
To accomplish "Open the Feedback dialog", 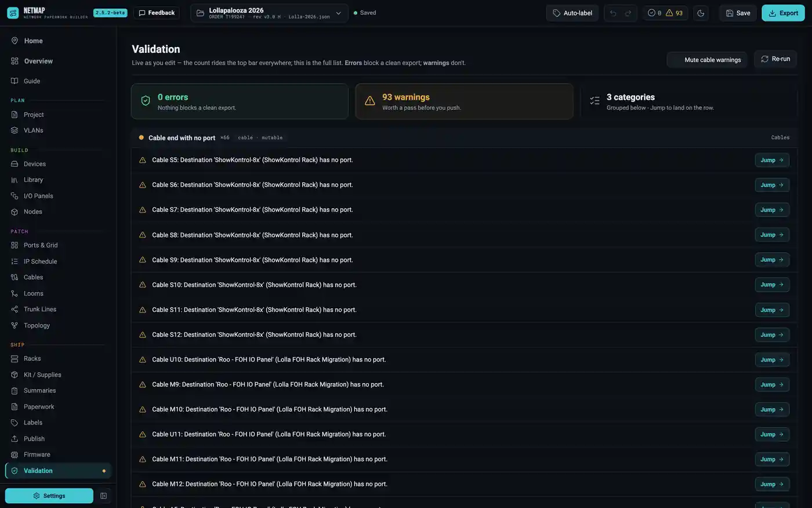I will click(x=157, y=13).
